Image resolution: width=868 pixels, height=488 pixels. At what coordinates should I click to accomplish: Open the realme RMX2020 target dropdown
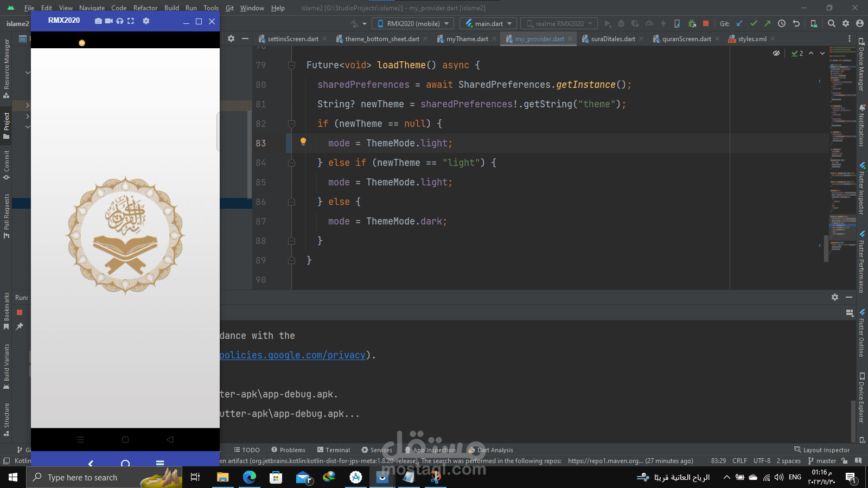pyautogui.click(x=559, y=23)
